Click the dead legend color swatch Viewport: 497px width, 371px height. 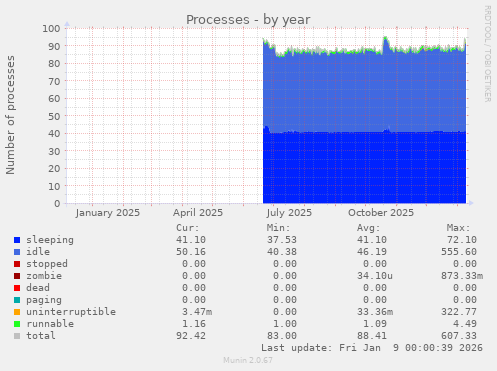coord(17,288)
